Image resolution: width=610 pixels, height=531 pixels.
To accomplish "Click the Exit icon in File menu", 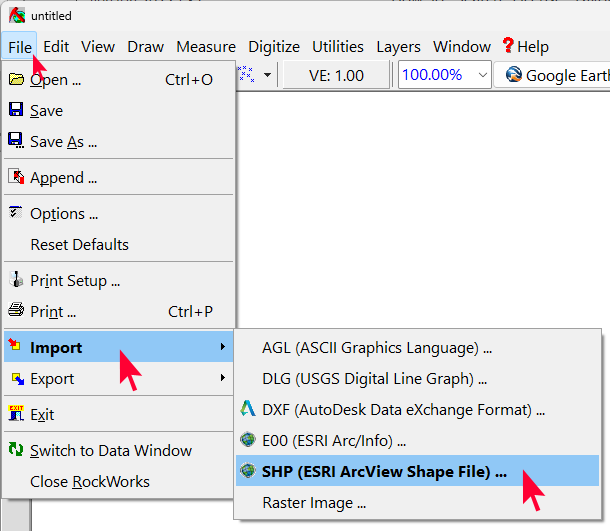I will coord(16,414).
